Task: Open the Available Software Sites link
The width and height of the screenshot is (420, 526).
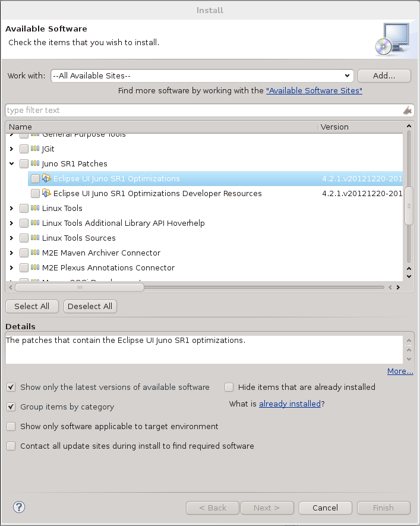Action: click(314, 90)
